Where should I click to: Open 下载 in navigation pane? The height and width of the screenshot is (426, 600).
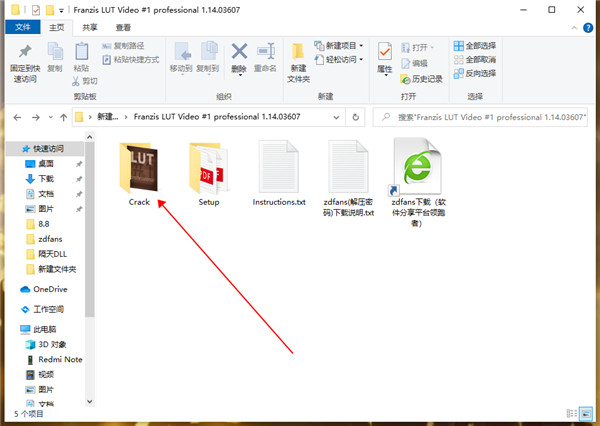(x=45, y=179)
